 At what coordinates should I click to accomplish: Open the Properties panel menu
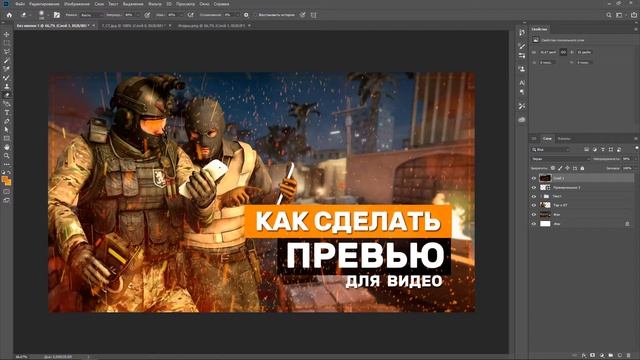[x=636, y=29]
